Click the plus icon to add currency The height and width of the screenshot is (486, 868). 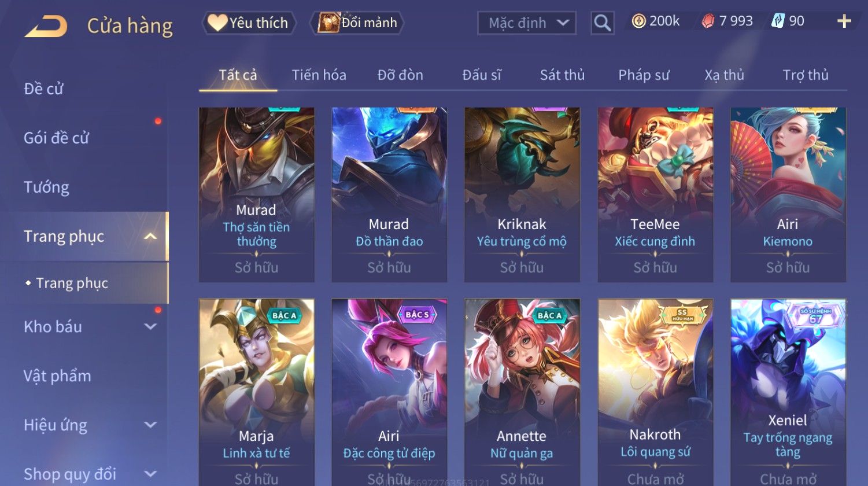tap(844, 21)
